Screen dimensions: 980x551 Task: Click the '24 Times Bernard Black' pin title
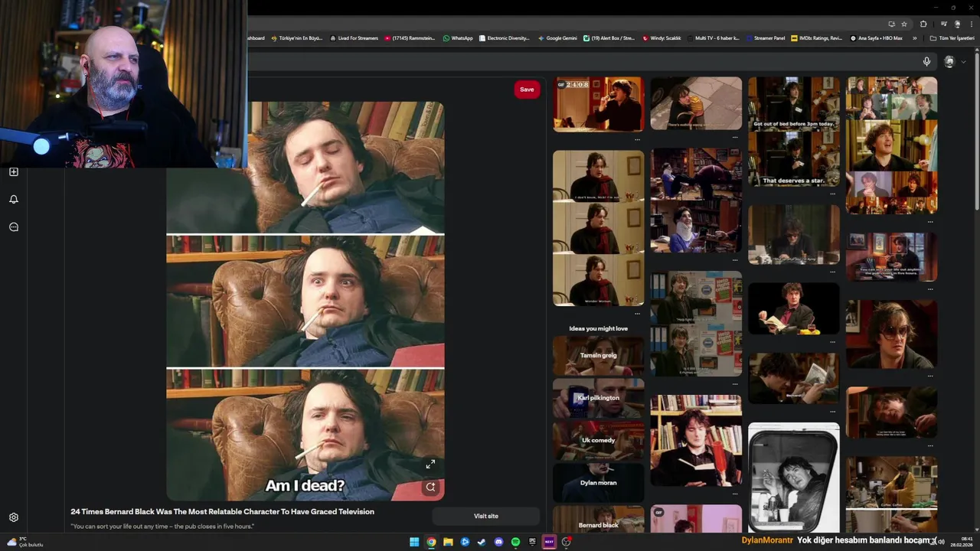click(222, 511)
